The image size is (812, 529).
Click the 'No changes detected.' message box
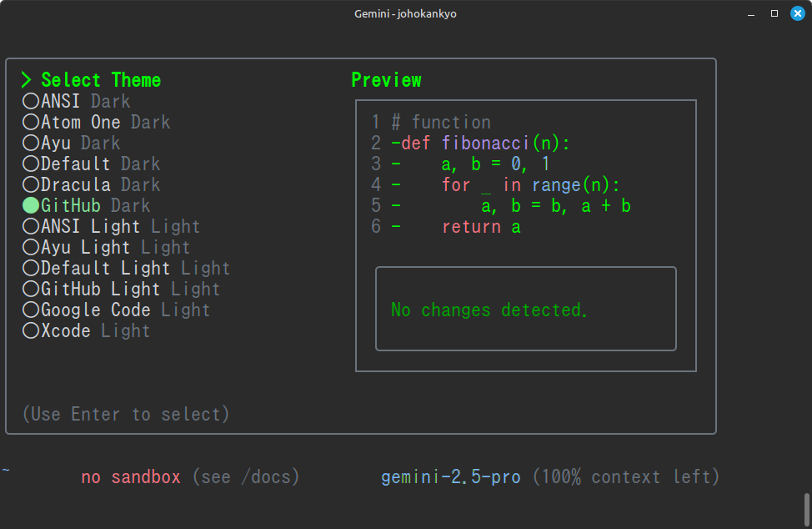[525, 310]
